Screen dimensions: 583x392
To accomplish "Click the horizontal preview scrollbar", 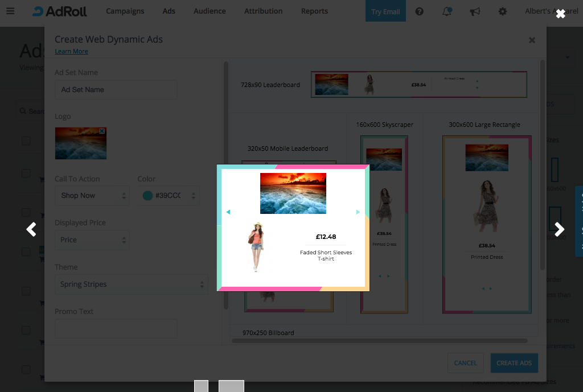I will click(379, 341).
